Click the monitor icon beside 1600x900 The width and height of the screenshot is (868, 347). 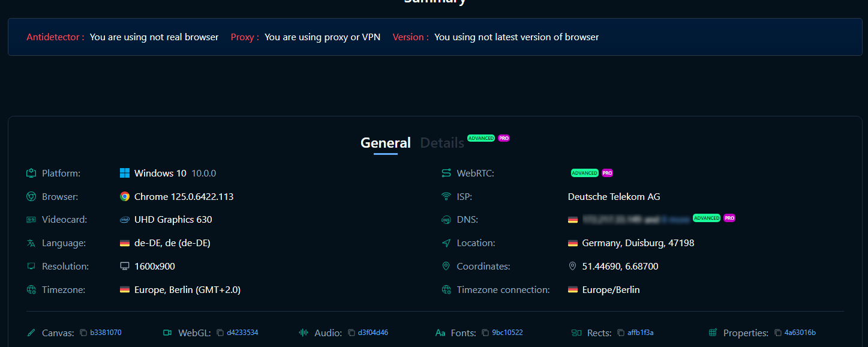125,266
